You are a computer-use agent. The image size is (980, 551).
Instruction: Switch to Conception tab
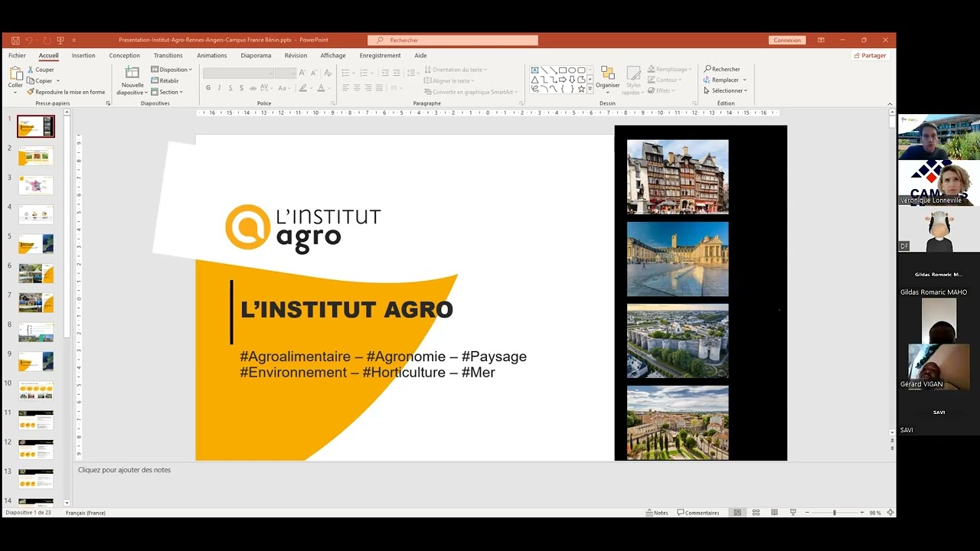pyautogui.click(x=124, y=56)
